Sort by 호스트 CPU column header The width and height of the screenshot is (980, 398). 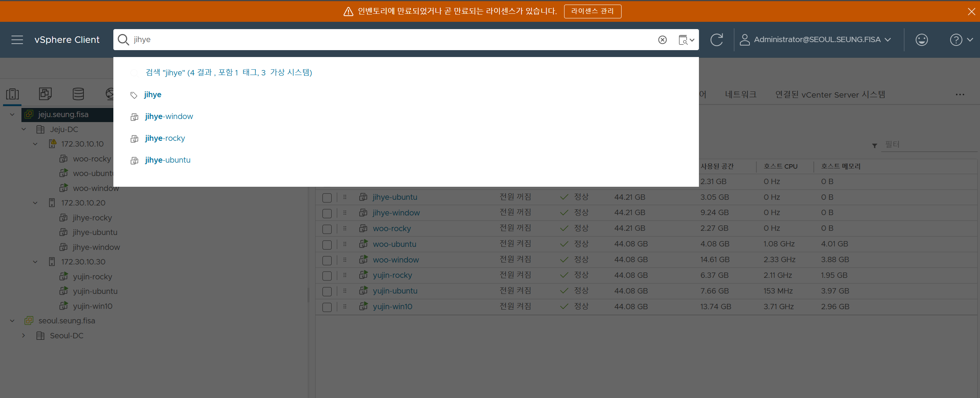pyautogui.click(x=780, y=166)
